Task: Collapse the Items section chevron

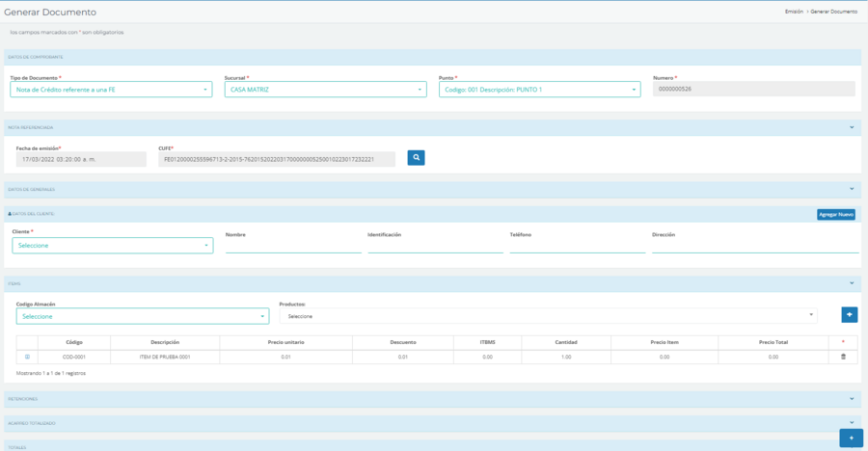Action: (852, 283)
